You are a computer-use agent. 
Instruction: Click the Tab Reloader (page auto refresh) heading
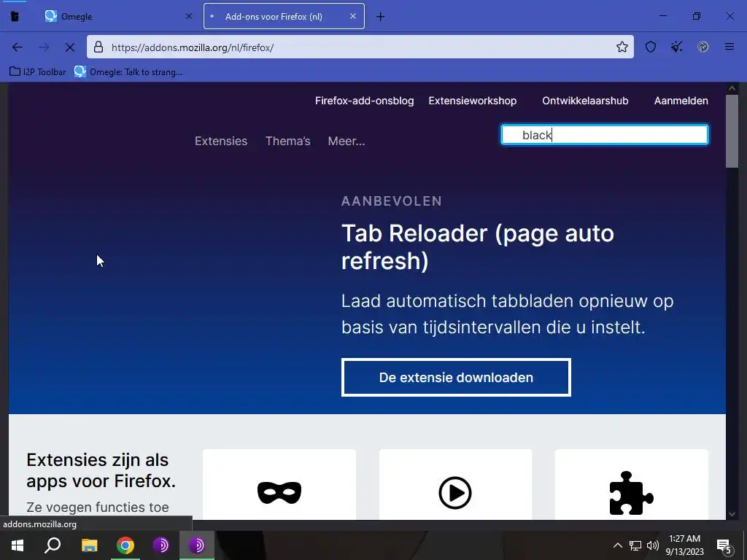tap(477, 246)
